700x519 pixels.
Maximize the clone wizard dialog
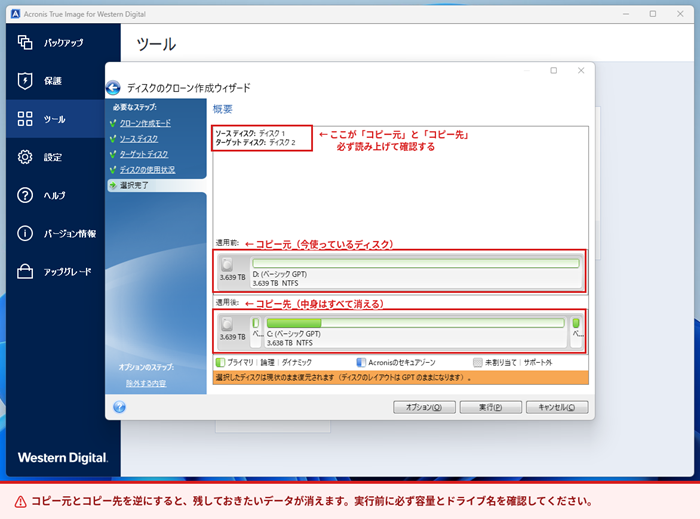click(554, 71)
